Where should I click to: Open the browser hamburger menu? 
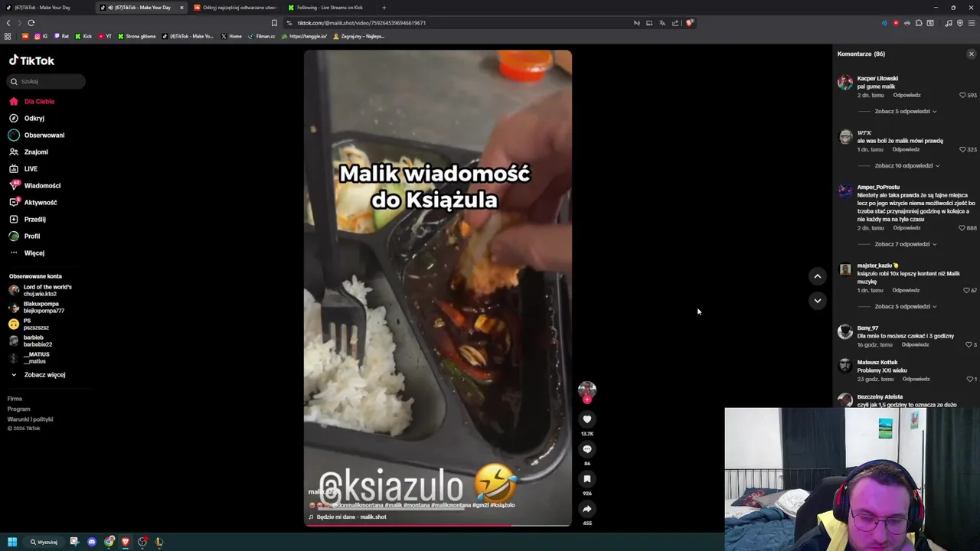click(x=972, y=23)
